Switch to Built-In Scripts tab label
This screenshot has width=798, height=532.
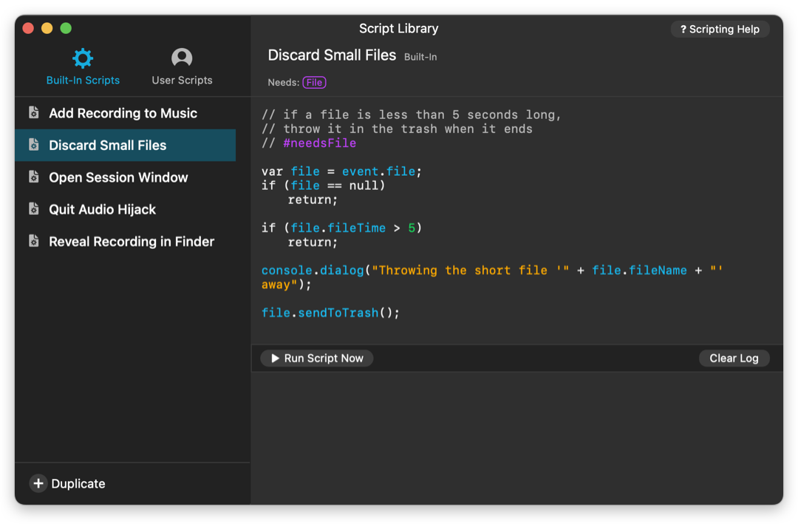click(x=83, y=81)
